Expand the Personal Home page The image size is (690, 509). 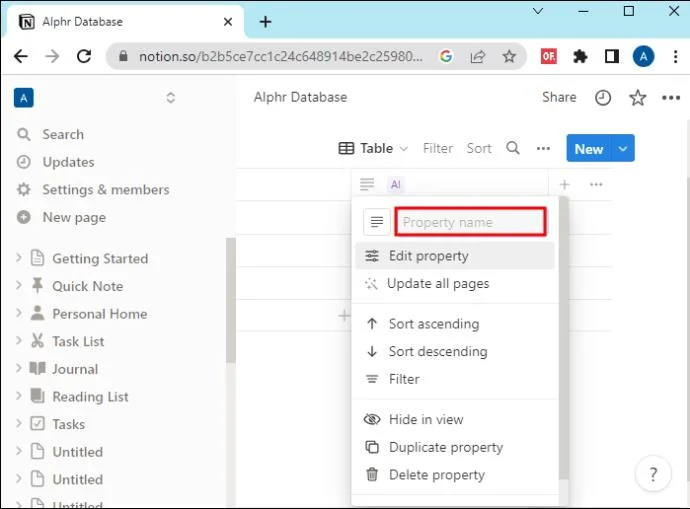(x=18, y=313)
